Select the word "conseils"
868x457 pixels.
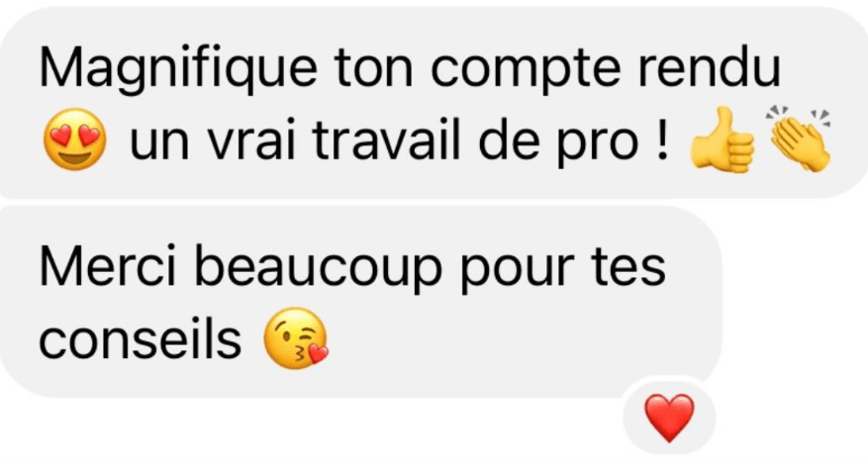click(141, 337)
